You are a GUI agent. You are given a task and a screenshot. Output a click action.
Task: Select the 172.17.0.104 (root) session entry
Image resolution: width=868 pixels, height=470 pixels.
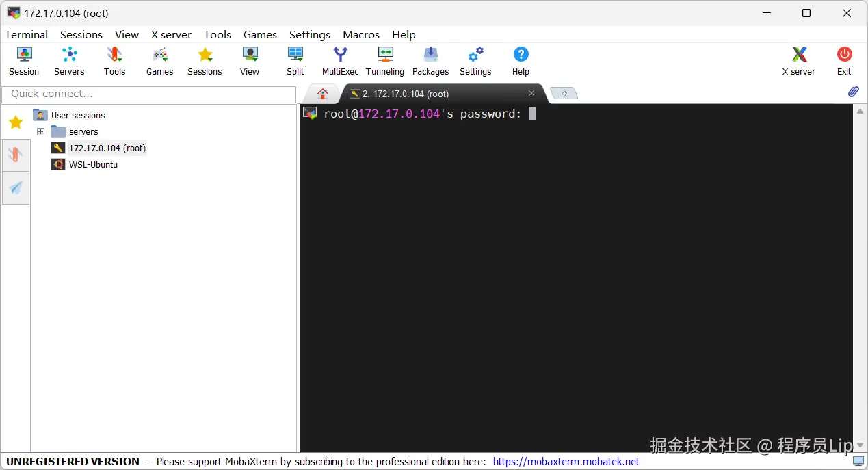point(107,148)
